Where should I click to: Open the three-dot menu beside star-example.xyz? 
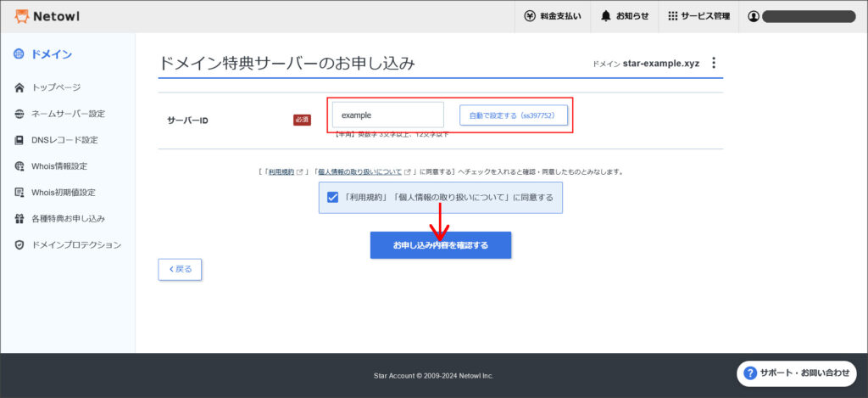pos(714,63)
